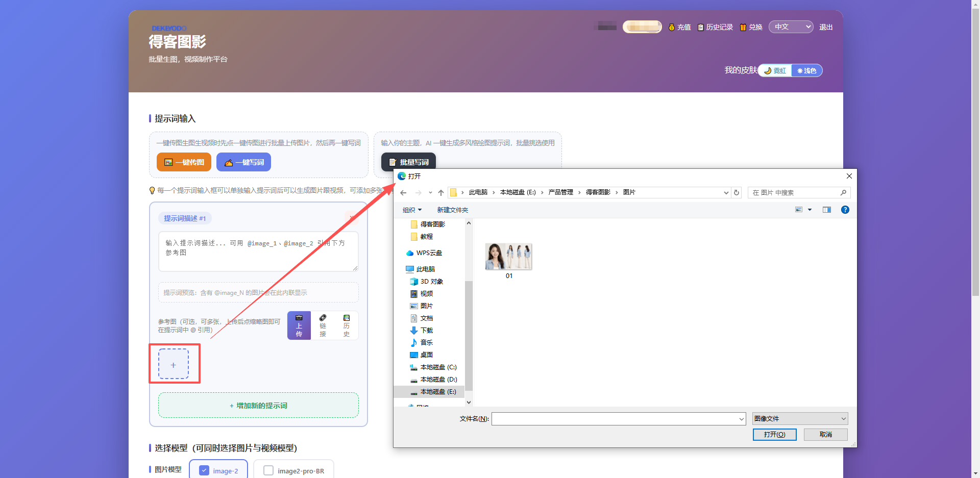Open 桌面 in the navigation tree
Image resolution: width=980 pixels, height=478 pixels.
(422, 355)
